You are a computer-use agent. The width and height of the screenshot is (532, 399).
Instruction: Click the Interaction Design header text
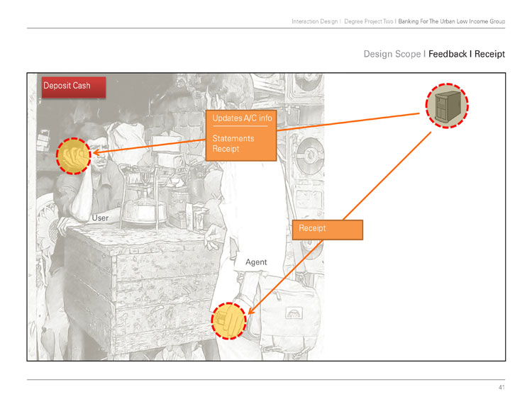coord(314,21)
